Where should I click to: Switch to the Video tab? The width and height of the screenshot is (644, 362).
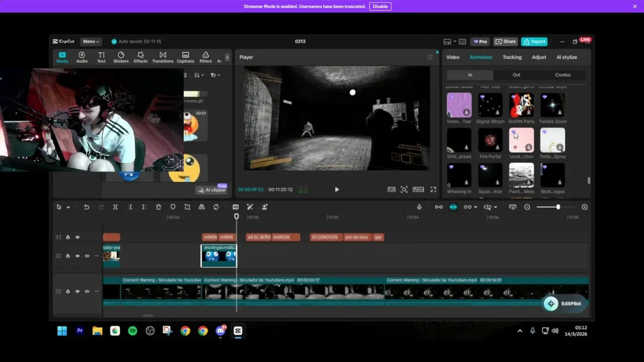(453, 57)
